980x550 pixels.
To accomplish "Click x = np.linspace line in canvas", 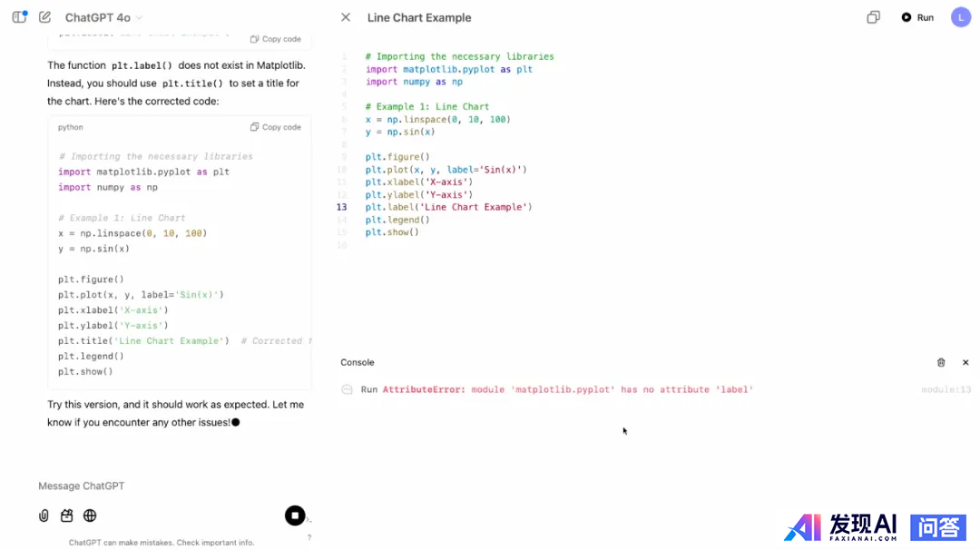I will [437, 120].
